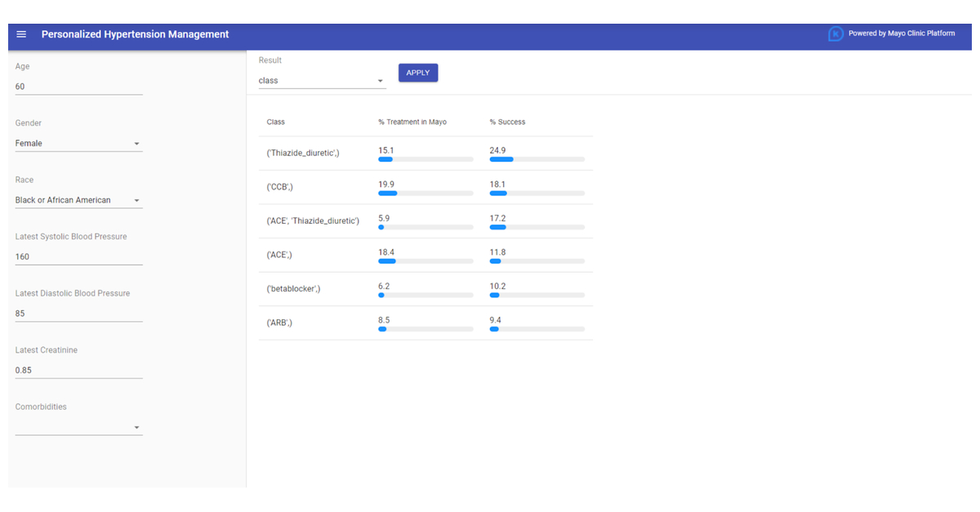Expand the Race dropdown

point(78,200)
